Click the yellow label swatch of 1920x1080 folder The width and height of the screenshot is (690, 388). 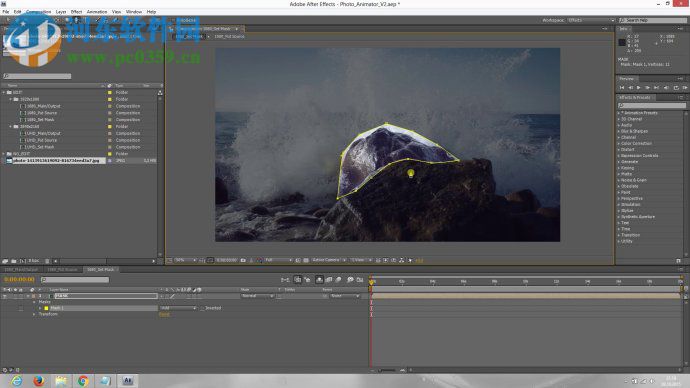pos(110,99)
